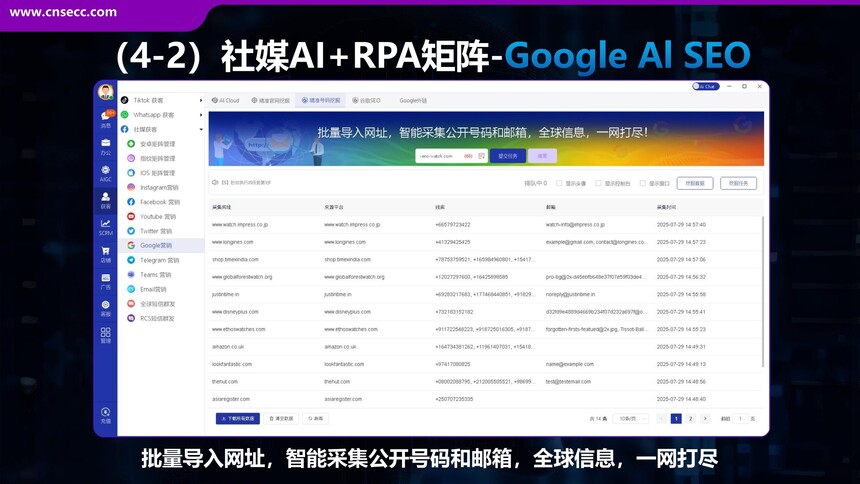Switch to the 谷歌SEO tab
This screenshot has width=860, height=484.
tap(366, 101)
